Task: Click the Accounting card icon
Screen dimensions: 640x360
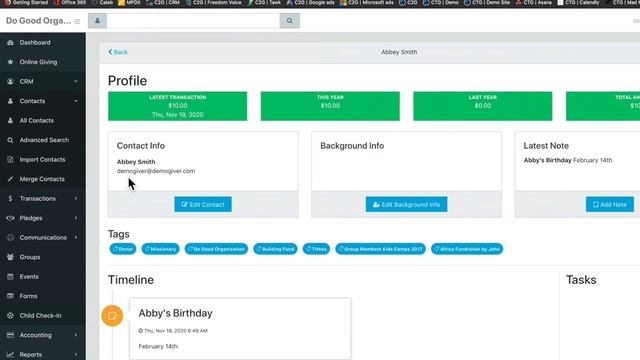Action: (x=10, y=335)
